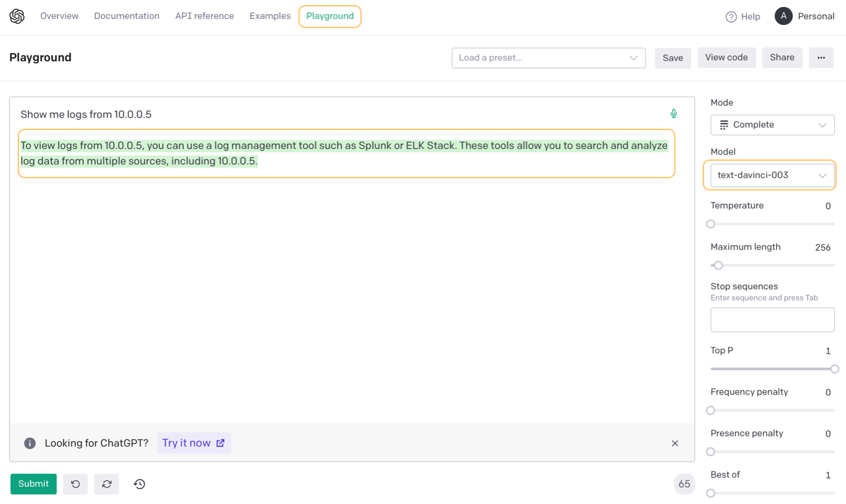Open the Mode dropdown showing Complete
The image size is (846, 504).
point(772,125)
